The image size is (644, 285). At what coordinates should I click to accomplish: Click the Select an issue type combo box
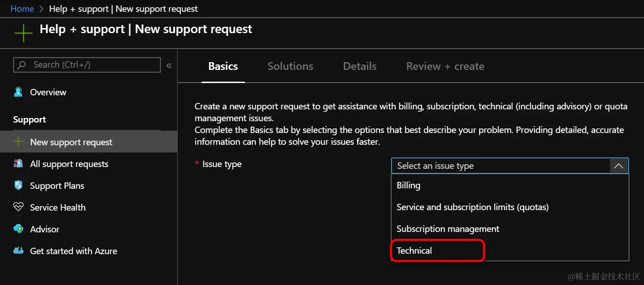510,166
